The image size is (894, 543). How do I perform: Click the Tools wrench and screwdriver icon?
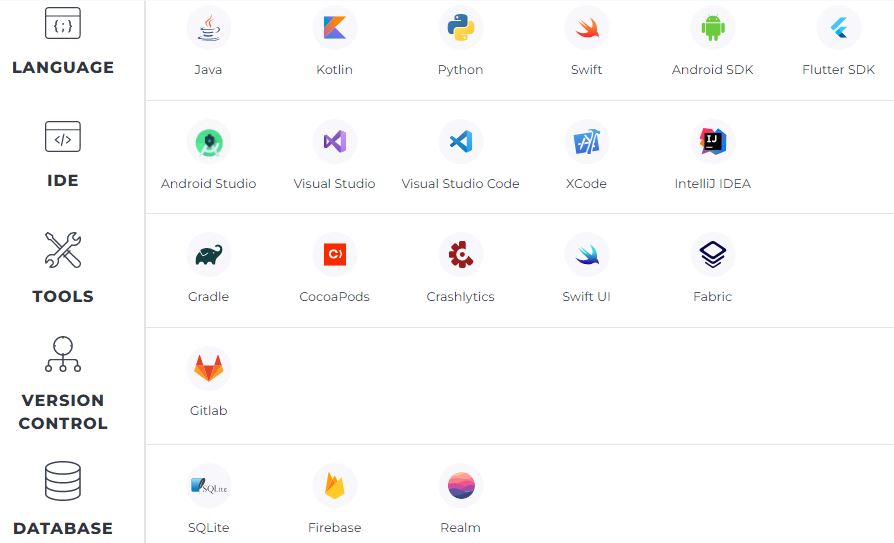(x=63, y=250)
